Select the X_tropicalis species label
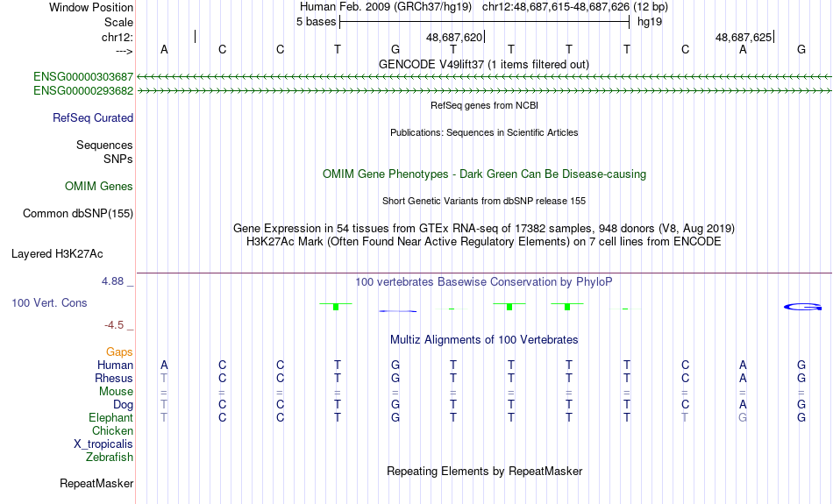Viewport: 833px width, 504px height. coord(103,444)
